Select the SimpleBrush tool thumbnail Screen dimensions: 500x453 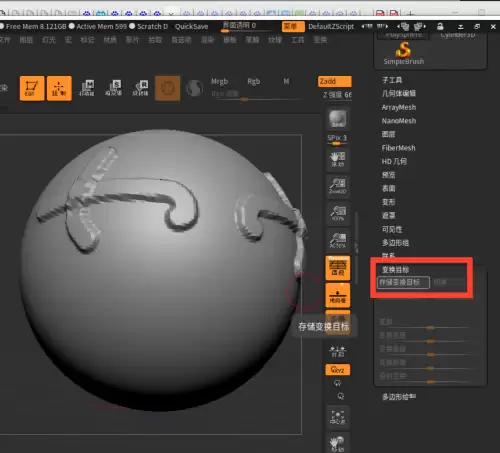(403, 53)
